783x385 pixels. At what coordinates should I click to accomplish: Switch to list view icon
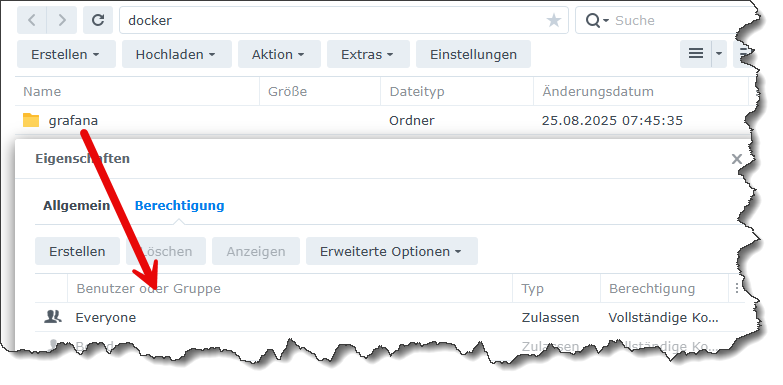pyautogui.click(x=696, y=53)
